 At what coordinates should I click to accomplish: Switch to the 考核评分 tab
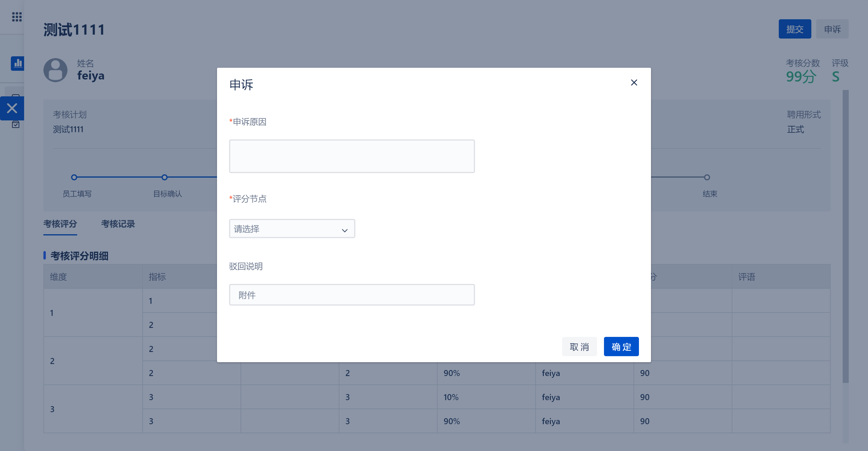pos(60,224)
